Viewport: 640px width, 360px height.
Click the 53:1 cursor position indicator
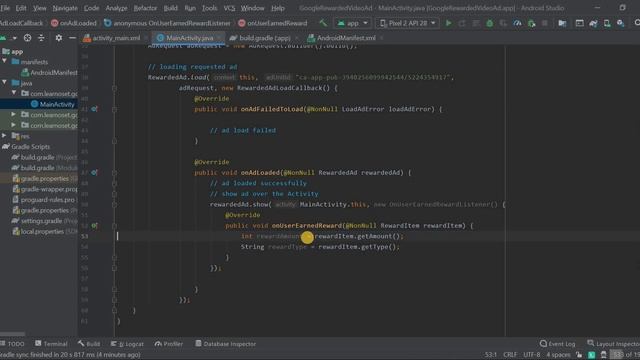(x=491, y=355)
